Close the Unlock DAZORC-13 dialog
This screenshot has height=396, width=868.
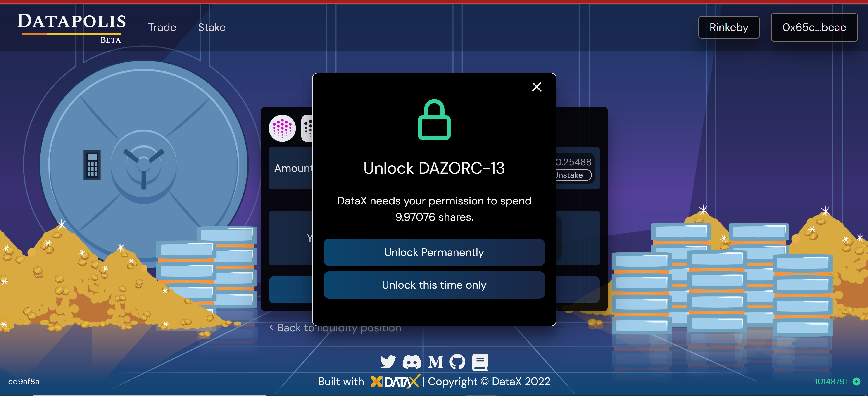[536, 87]
